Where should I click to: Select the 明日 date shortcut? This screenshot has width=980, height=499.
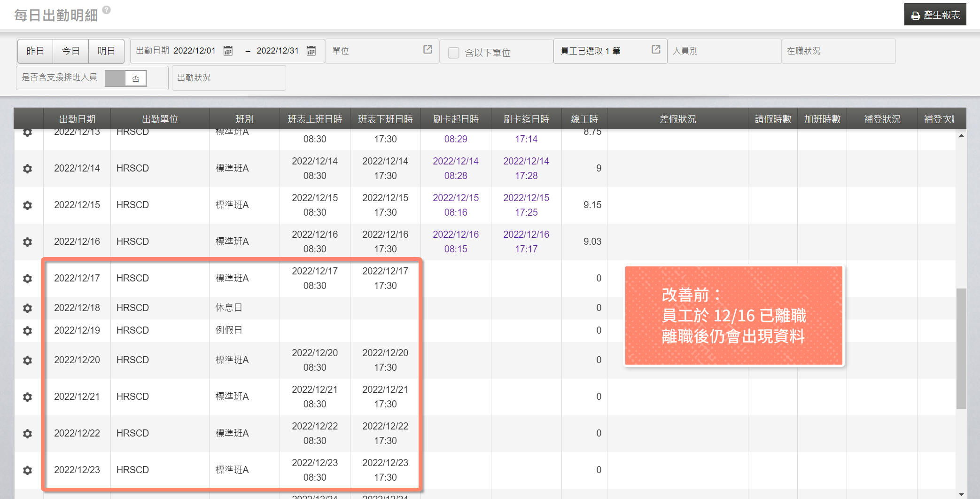[x=106, y=51]
